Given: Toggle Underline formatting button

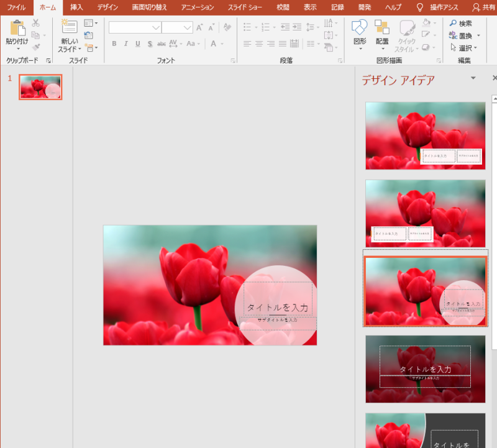Looking at the screenshot, I should [137, 44].
